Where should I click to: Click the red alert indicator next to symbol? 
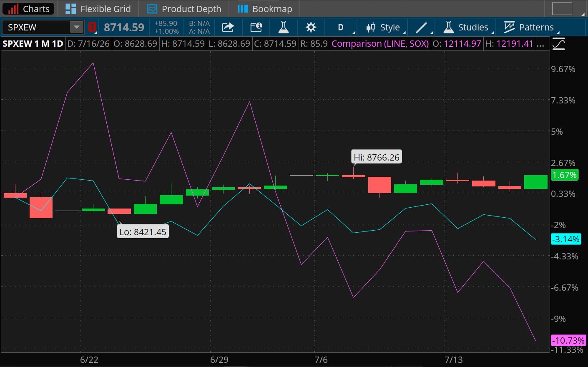click(92, 28)
